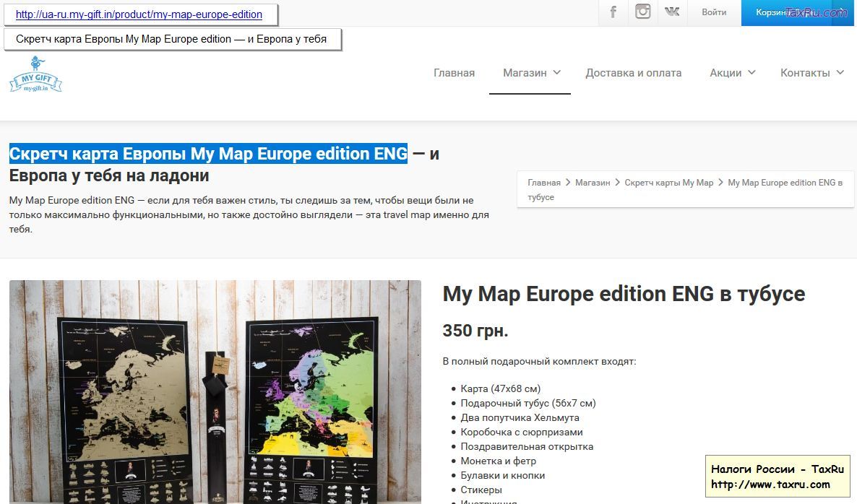Click the My Gift site logo
Image resolution: width=857 pixels, height=504 pixels.
(35, 75)
